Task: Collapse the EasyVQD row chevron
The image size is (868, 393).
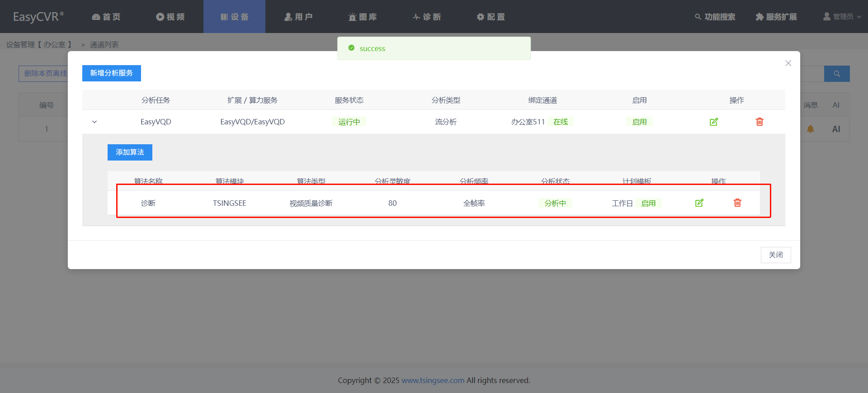Action: tap(94, 122)
